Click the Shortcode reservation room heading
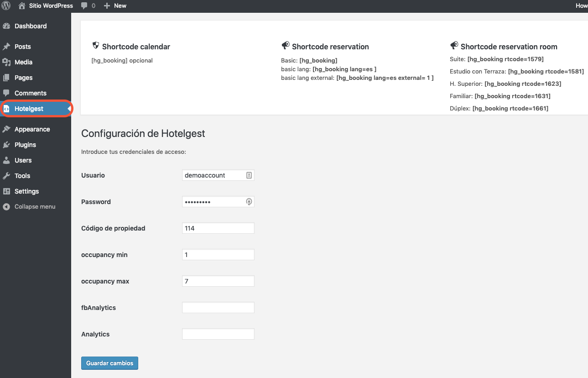588x378 pixels. coord(509,47)
